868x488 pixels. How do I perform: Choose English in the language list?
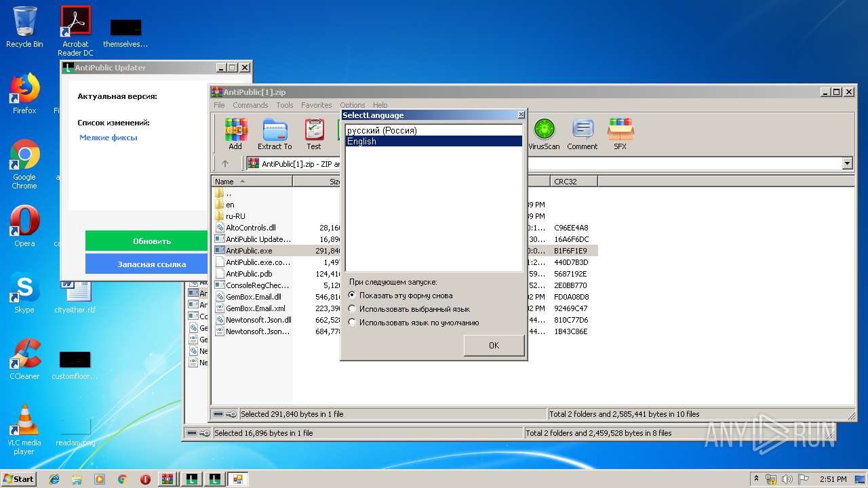(x=434, y=141)
